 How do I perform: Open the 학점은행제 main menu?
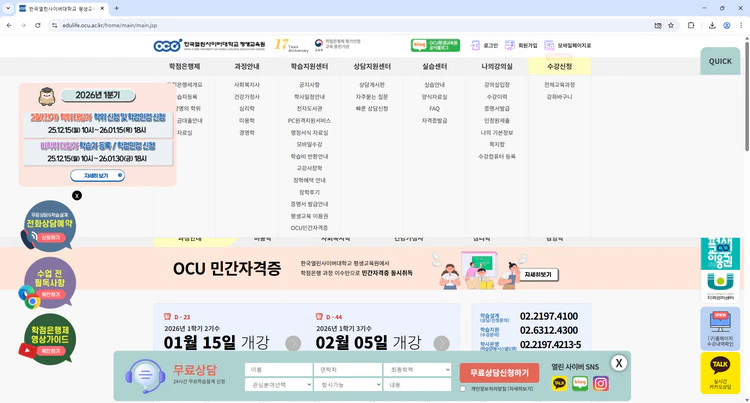tap(184, 66)
